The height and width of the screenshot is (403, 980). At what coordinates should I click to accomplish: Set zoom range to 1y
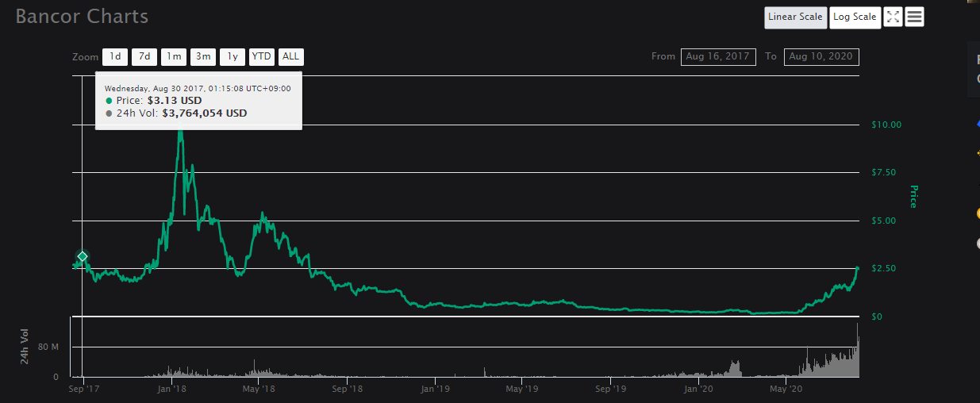233,56
